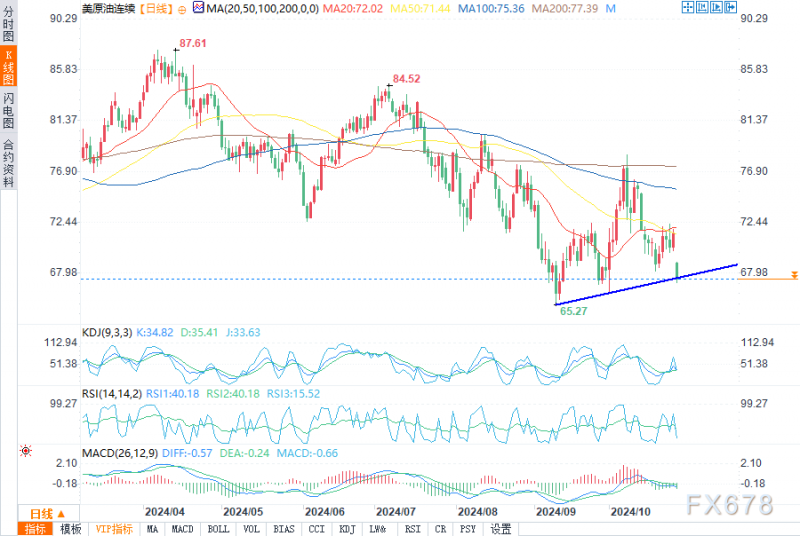Click the red sun icon beside the MACD panel
The image size is (800, 536).
pos(26,451)
